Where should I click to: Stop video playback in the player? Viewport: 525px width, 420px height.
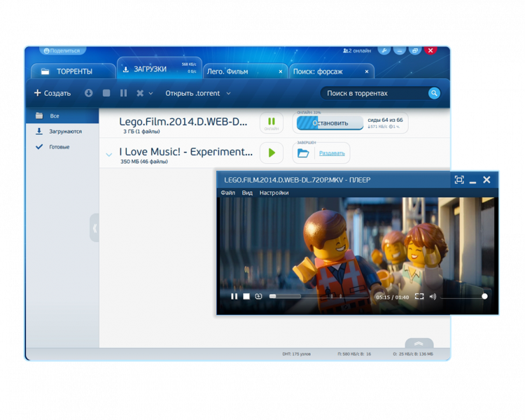(246, 296)
